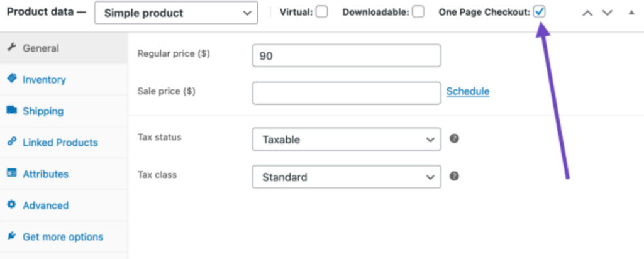Click the General wrench icon
644x259 pixels.
11,48
